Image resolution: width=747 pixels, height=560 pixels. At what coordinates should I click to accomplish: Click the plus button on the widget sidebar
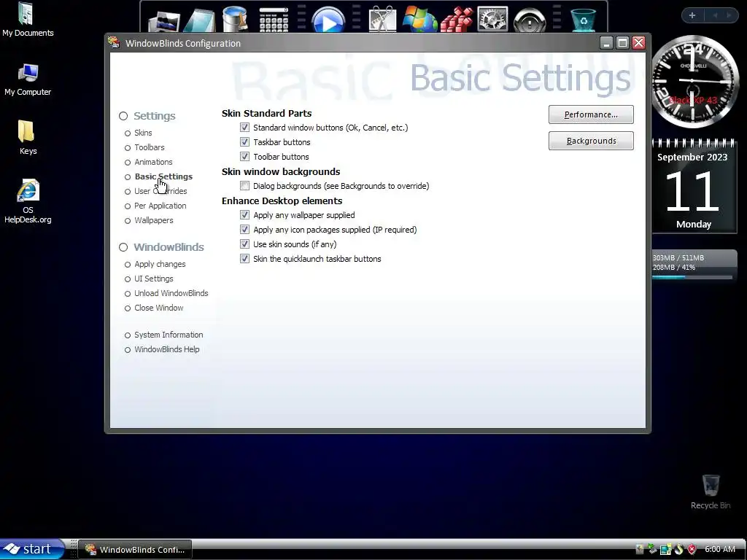(x=692, y=15)
